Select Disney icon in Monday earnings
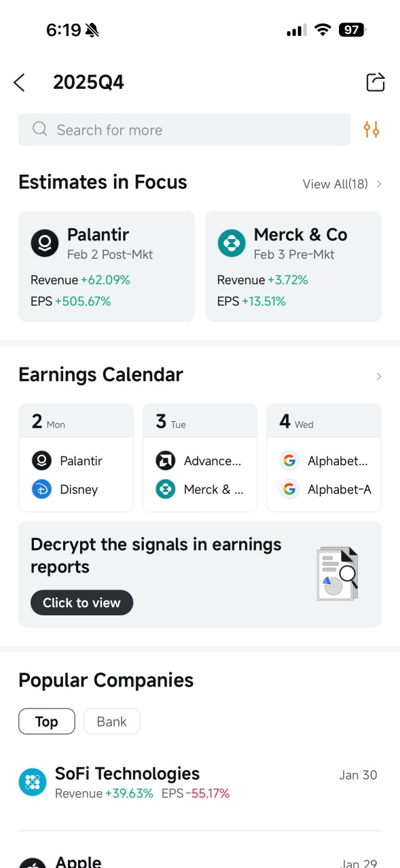 pyautogui.click(x=41, y=489)
